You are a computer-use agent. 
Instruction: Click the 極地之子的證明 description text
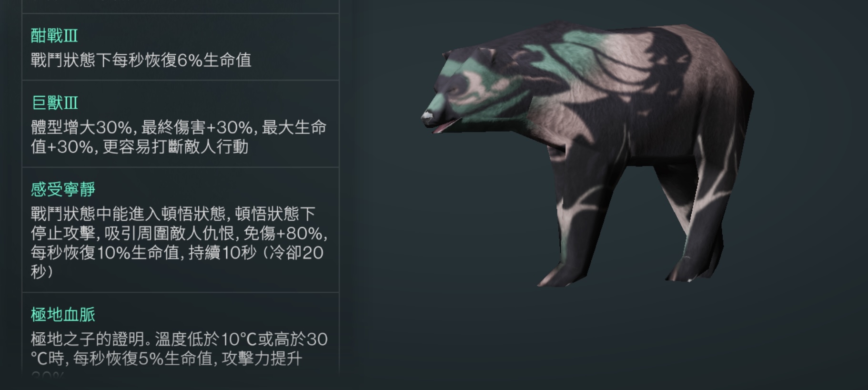point(179,349)
